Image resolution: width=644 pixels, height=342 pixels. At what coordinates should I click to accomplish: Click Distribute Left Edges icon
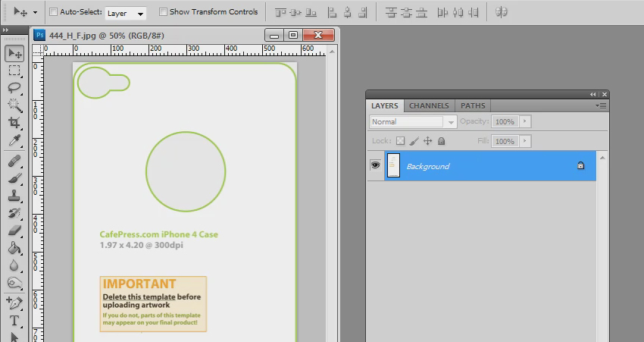click(442, 12)
